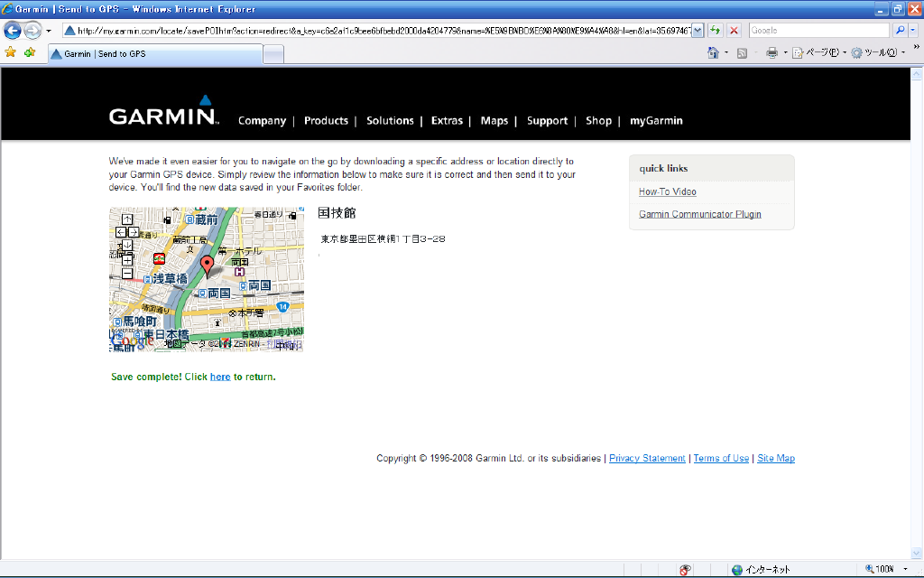Click the address 東京都墨田区横網1丁目3-28
The width and height of the screenshot is (924, 578).
point(383,238)
